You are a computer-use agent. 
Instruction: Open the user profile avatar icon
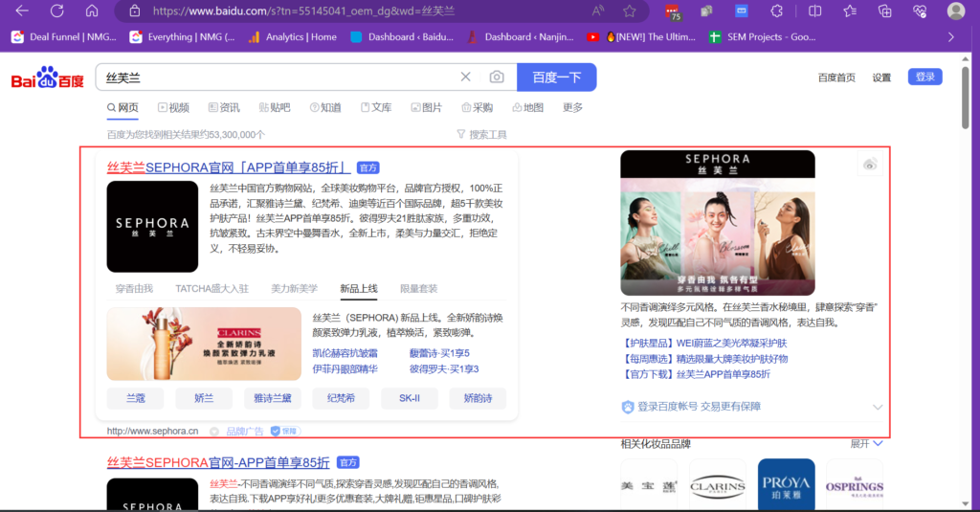(955, 11)
